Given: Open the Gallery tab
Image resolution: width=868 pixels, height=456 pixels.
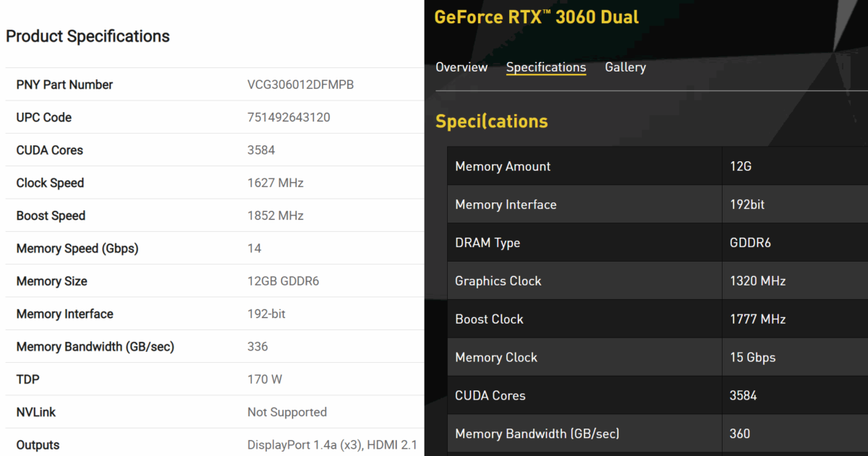Looking at the screenshot, I should tap(625, 67).
